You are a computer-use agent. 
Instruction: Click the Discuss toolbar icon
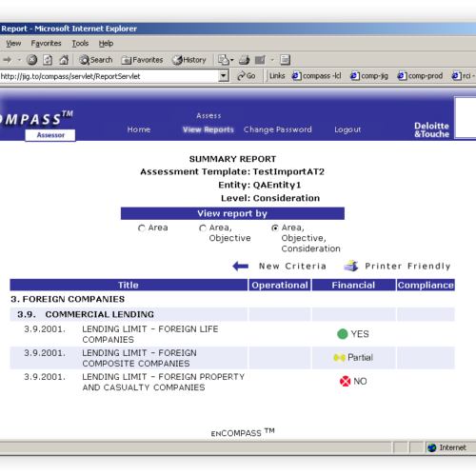tap(285, 60)
